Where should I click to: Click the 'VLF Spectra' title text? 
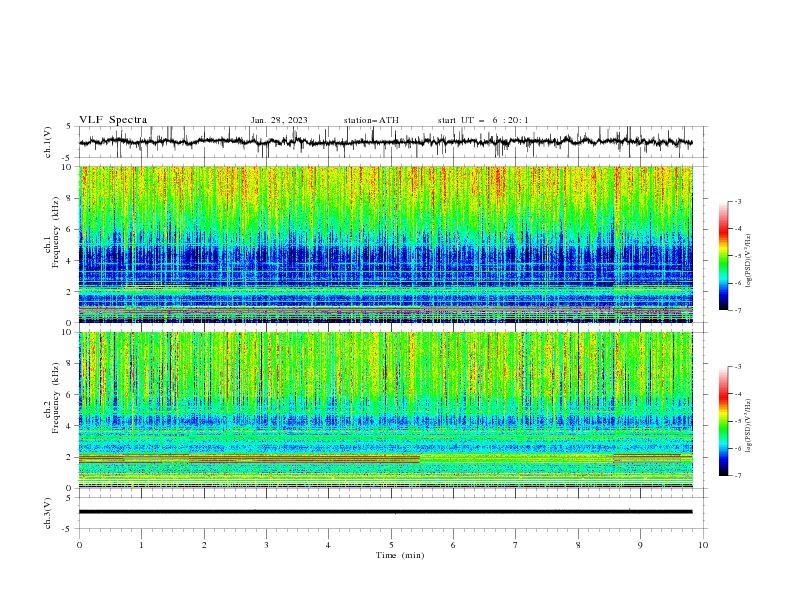coord(113,120)
